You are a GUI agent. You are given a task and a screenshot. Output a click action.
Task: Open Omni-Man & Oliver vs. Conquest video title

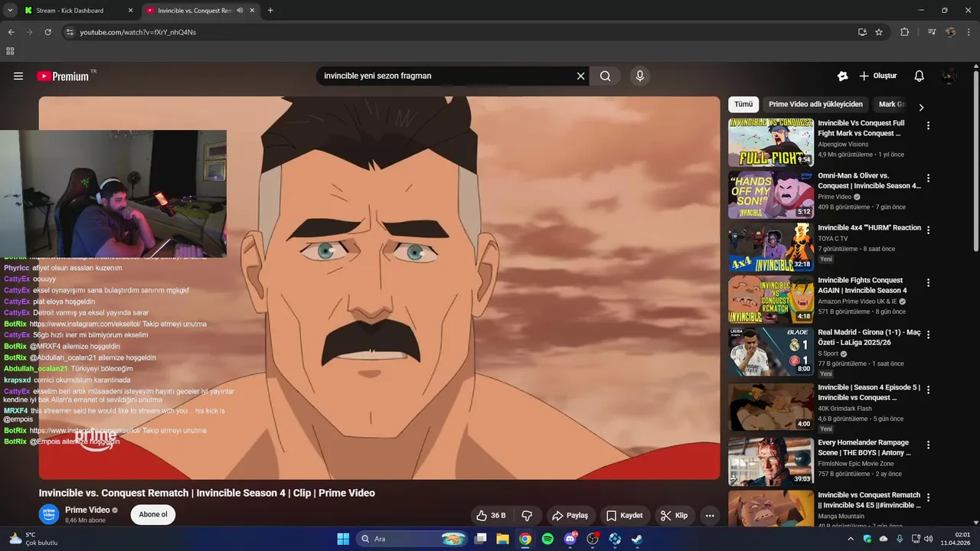[x=869, y=181]
